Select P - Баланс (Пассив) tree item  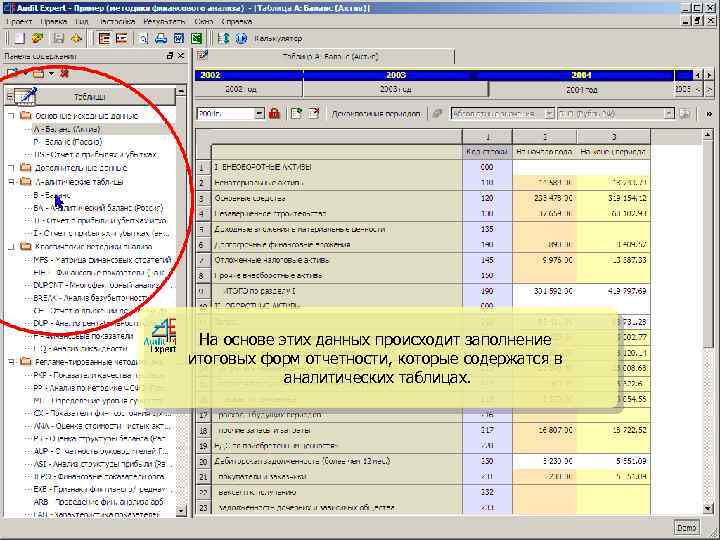coord(68,142)
